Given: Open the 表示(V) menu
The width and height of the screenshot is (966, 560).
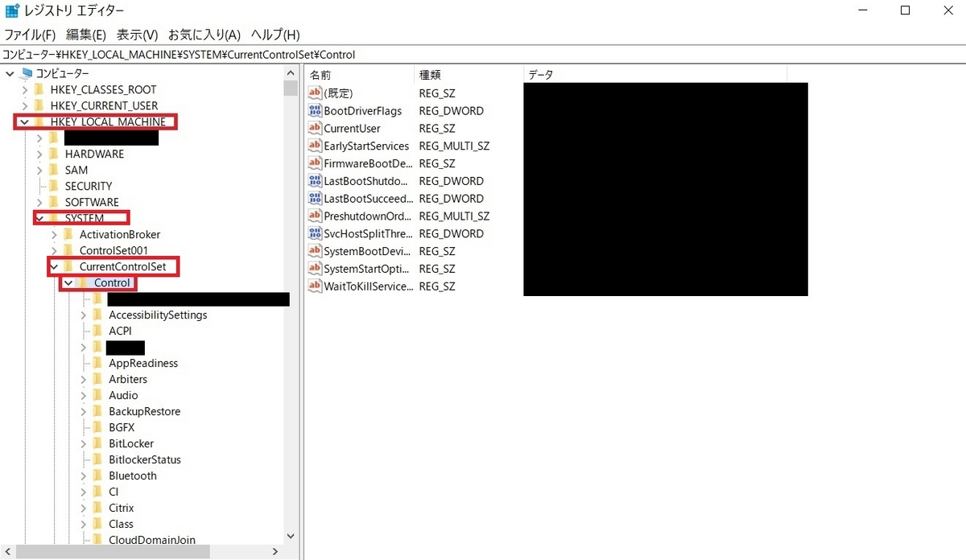Looking at the screenshot, I should 137,35.
